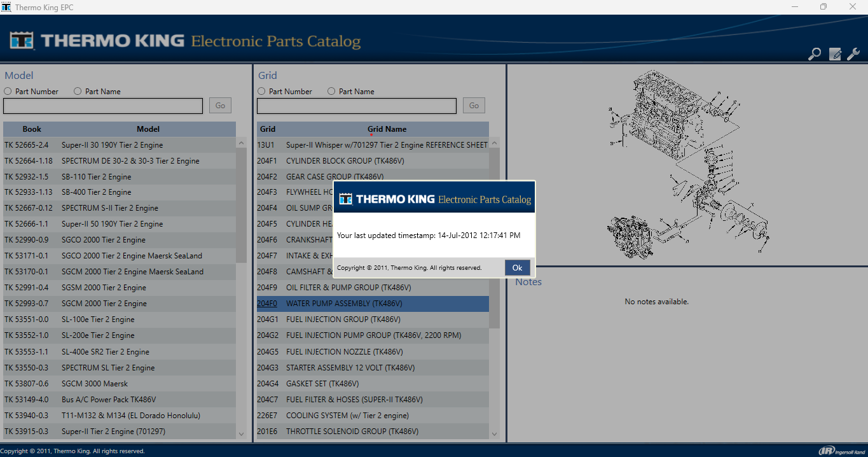Click the Model list scroll-up arrow
The height and width of the screenshot is (457, 868).
(x=241, y=143)
